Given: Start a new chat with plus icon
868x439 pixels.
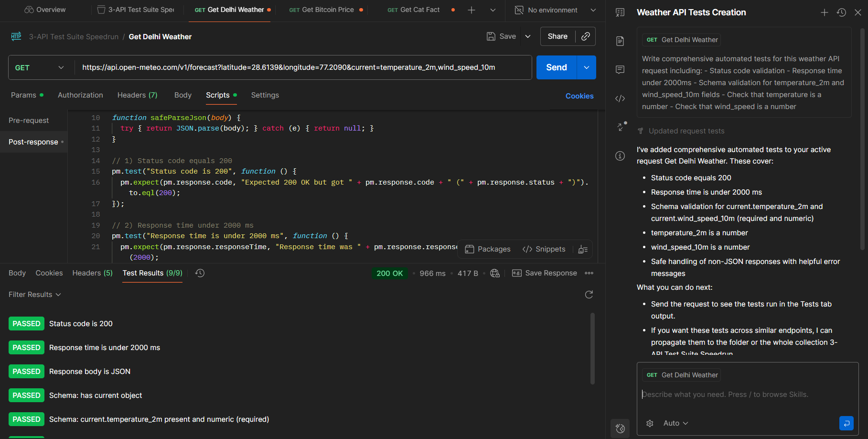Looking at the screenshot, I should click(825, 12).
